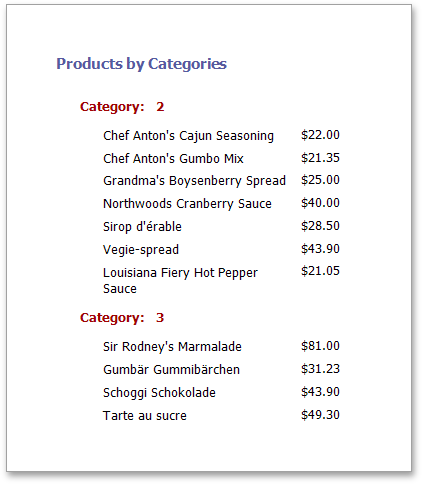Select the $40.00 price for Cranberry Sauce
Screen dimensions: 422x484
(x=320, y=203)
